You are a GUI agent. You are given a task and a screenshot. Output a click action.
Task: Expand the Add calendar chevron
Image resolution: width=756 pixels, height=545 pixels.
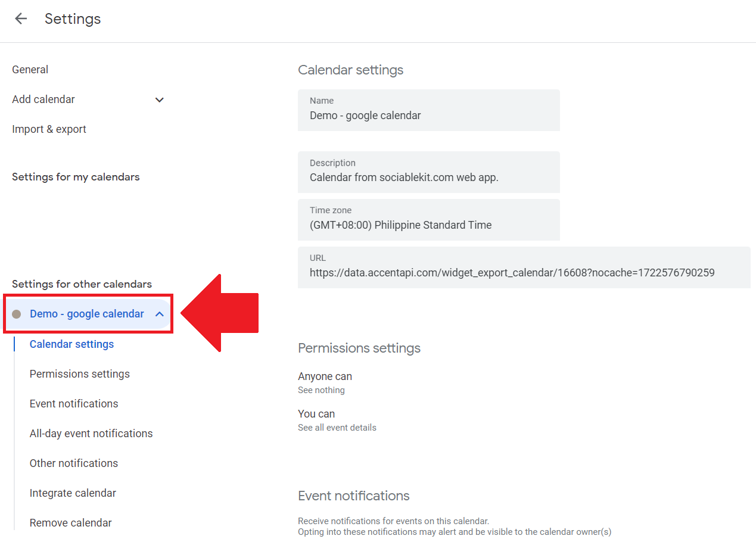[159, 99]
